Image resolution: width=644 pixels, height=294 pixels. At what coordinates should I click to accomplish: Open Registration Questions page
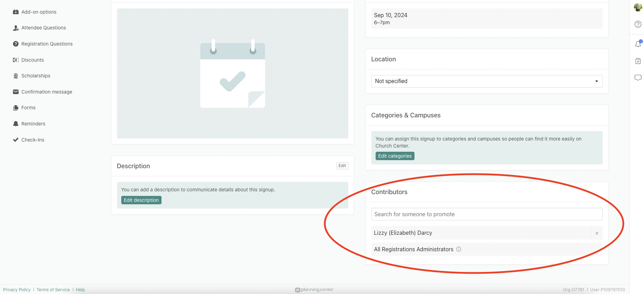(x=47, y=44)
